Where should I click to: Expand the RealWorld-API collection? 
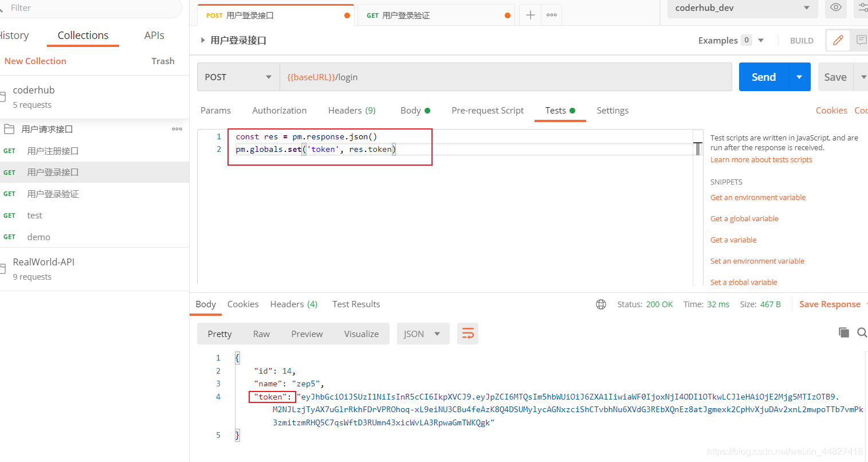44,262
